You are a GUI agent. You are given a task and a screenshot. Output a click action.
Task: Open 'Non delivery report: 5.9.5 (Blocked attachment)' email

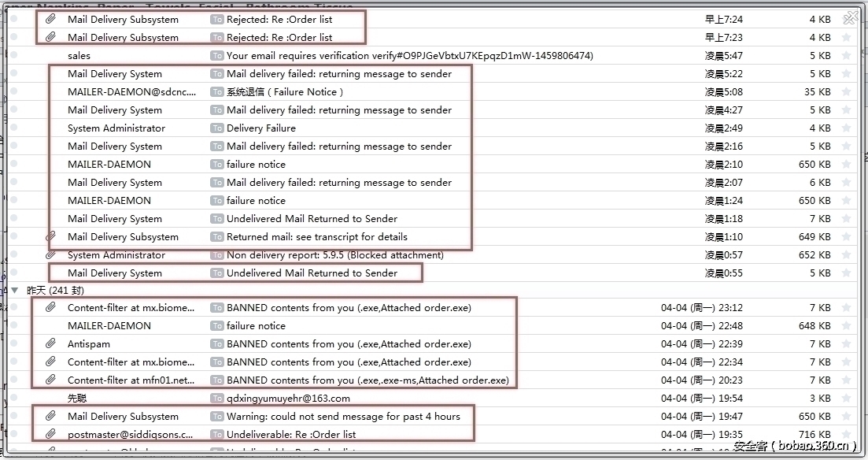[x=334, y=255]
